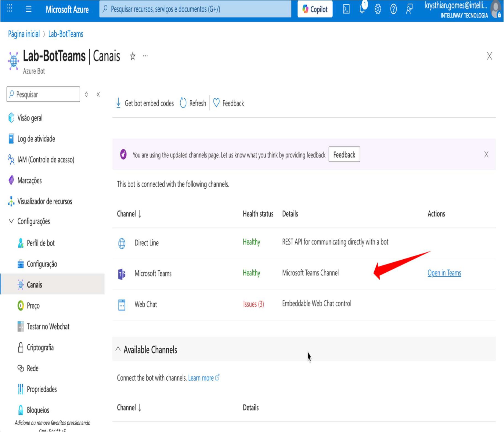Sort connected channels by Channel column
This screenshot has width=504, height=432.
click(129, 214)
